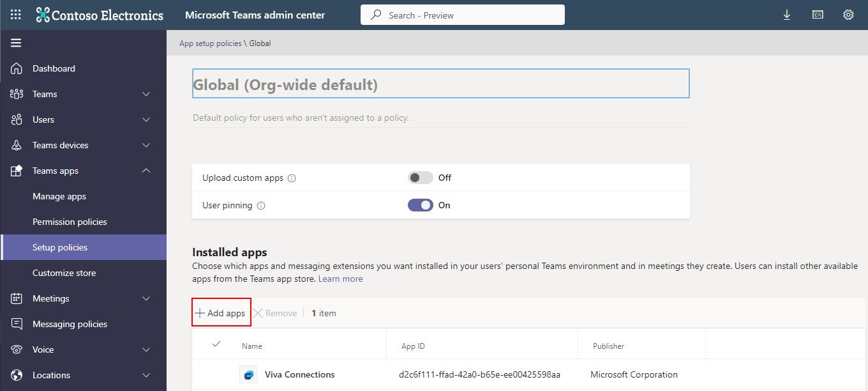Click the Add apps button
Viewport: 868px width, 391px height.
tap(221, 313)
